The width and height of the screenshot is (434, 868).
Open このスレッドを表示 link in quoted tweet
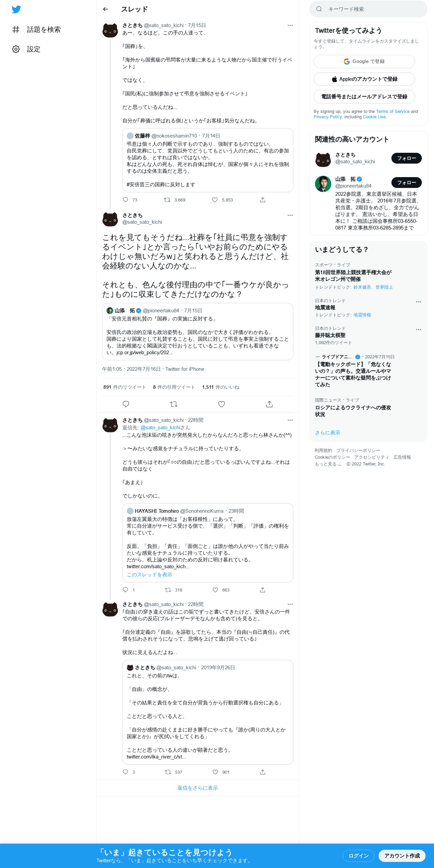(x=149, y=575)
